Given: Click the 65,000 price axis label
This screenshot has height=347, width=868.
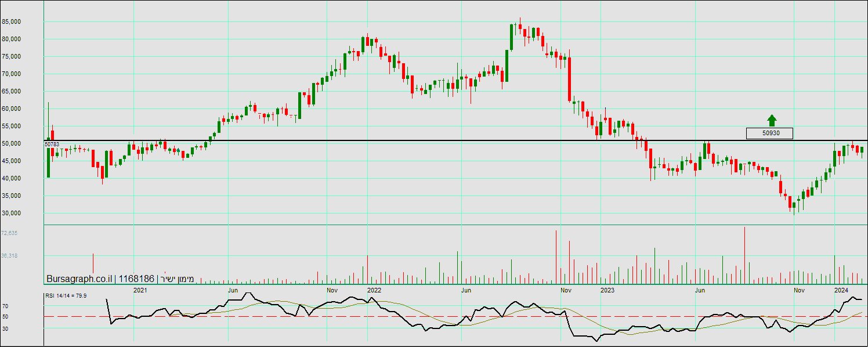Looking at the screenshot, I should [x=12, y=91].
